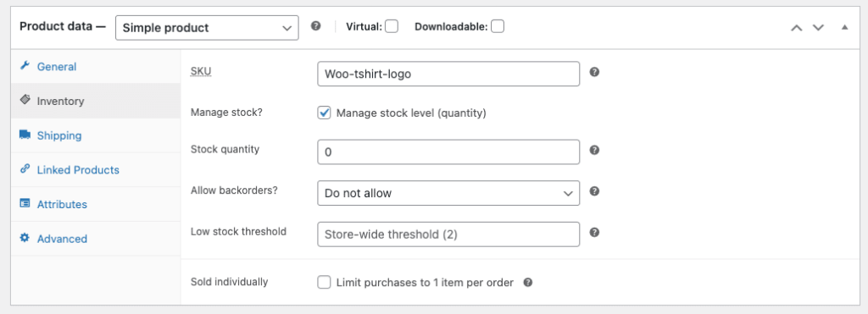Click the 'Stock quantity' label text

click(225, 149)
